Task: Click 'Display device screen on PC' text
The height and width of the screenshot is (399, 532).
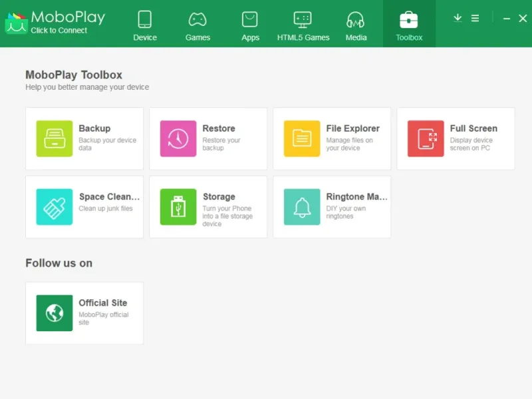Action: pyautogui.click(x=471, y=144)
